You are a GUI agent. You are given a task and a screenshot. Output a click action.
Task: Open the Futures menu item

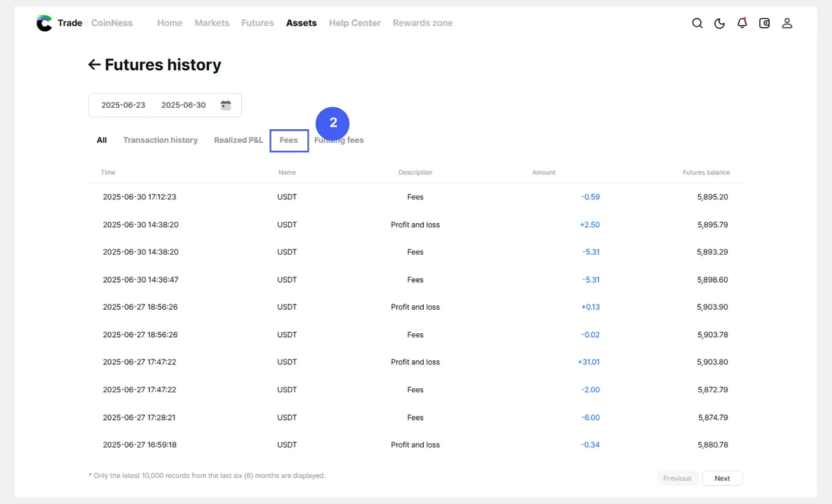257,23
